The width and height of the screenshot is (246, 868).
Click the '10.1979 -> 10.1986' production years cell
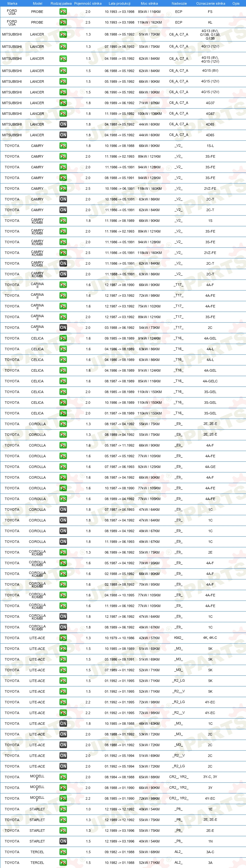[x=119, y=638]
